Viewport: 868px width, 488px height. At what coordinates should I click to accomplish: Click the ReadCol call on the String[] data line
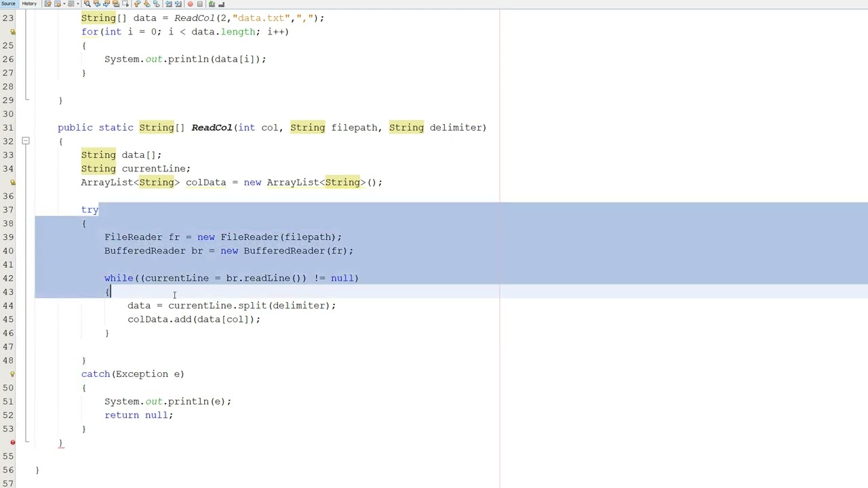[194, 18]
